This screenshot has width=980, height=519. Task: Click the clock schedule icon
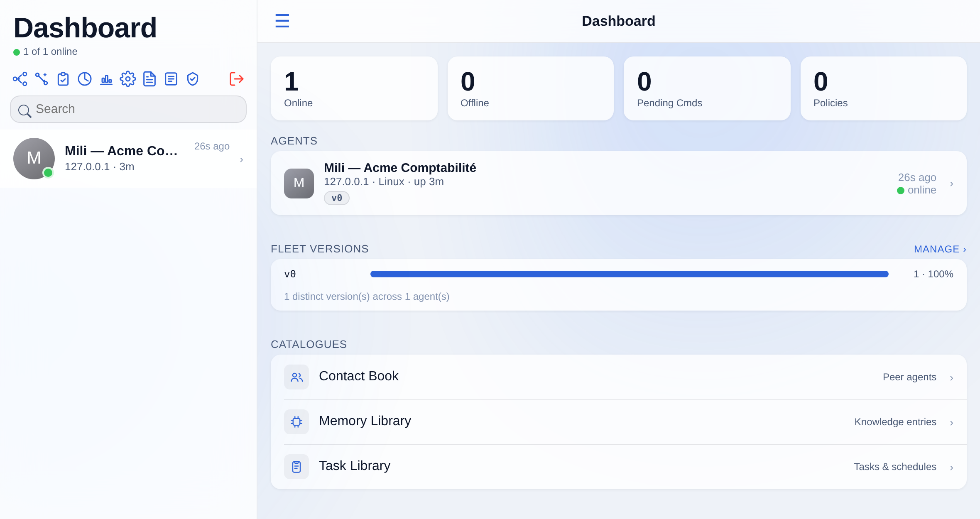(x=85, y=79)
